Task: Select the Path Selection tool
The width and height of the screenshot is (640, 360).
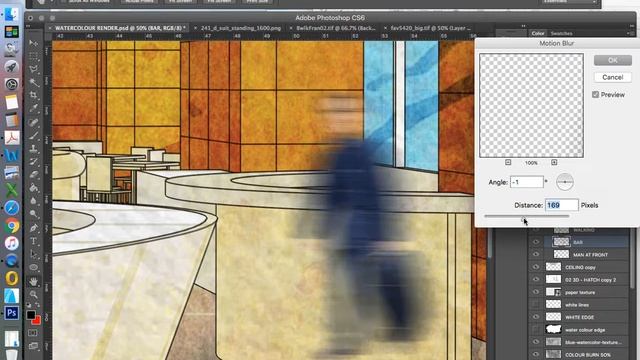Action: pos(33,254)
